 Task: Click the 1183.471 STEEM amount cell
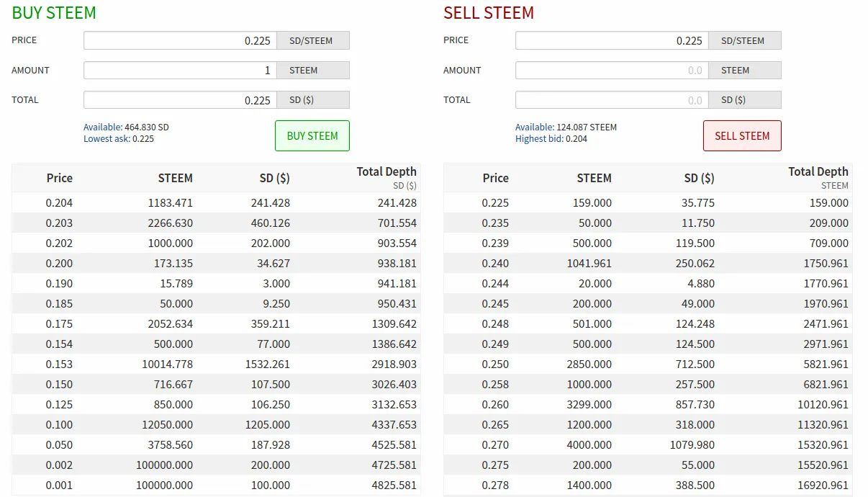tap(171, 203)
